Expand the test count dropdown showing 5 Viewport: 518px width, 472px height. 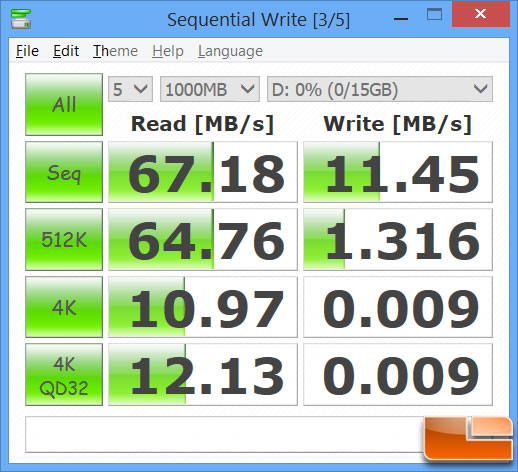click(130, 89)
